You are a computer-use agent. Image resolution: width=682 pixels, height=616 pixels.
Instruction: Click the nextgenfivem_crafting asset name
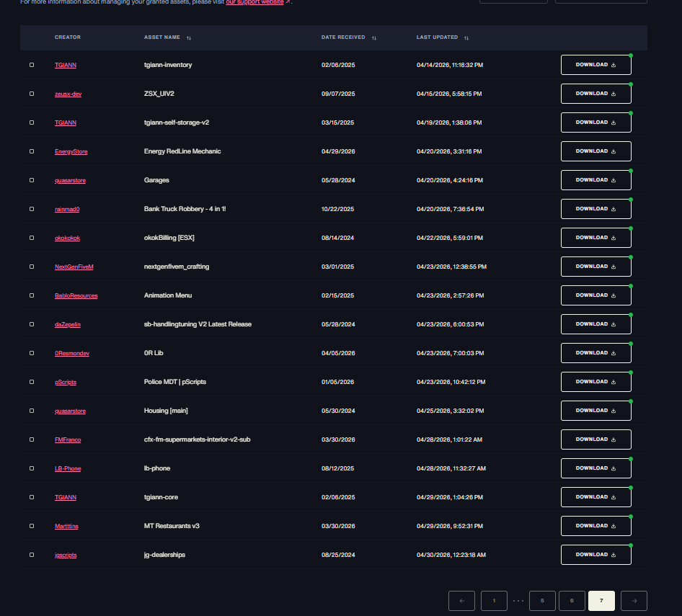click(x=177, y=267)
